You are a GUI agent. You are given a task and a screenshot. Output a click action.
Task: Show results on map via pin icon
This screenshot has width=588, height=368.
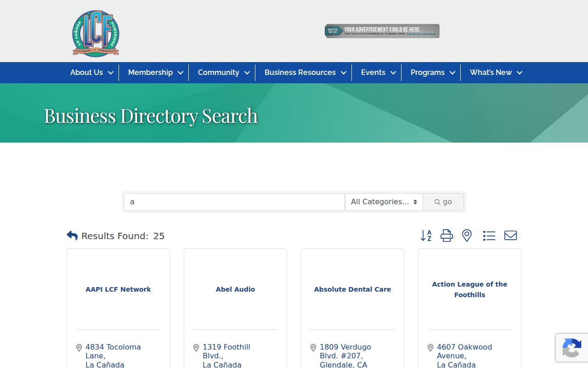467,236
